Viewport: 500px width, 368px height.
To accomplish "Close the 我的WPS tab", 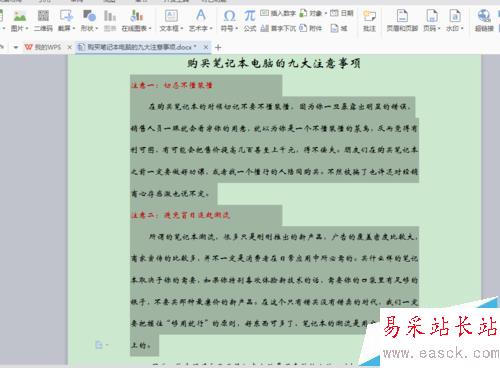I will click(x=69, y=47).
